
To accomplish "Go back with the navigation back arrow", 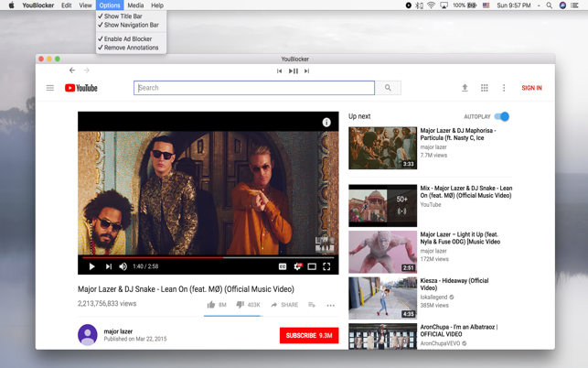I will coord(72,70).
